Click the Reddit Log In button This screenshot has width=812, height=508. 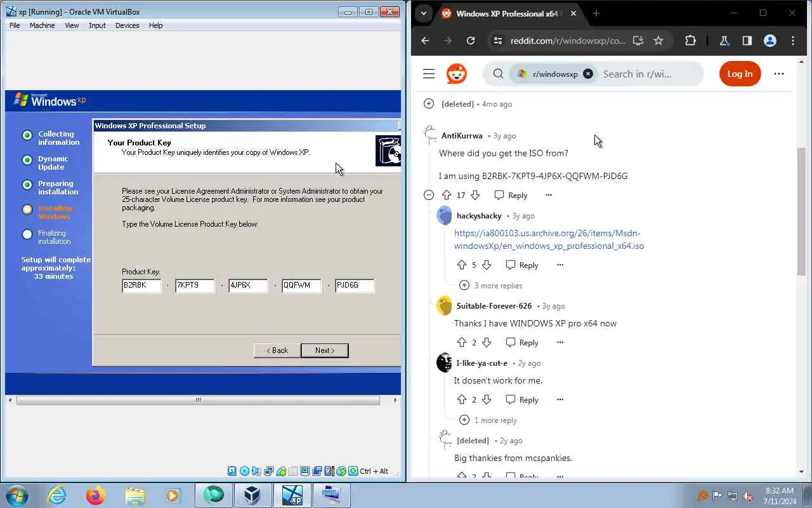[740, 74]
